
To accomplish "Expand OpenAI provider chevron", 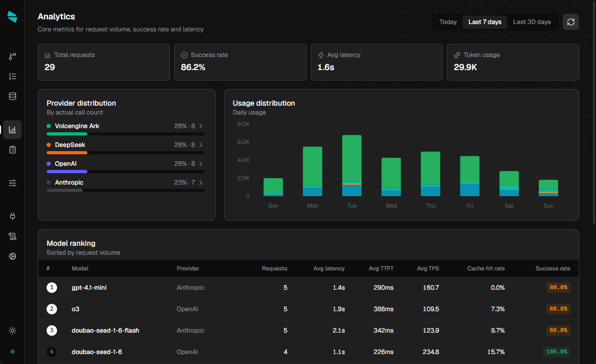I will click(x=201, y=164).
